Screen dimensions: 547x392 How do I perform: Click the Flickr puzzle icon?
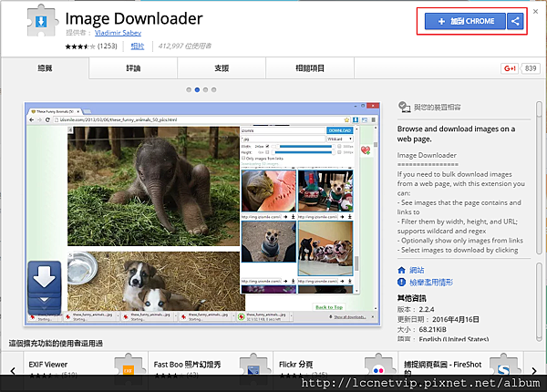point(378,366)
